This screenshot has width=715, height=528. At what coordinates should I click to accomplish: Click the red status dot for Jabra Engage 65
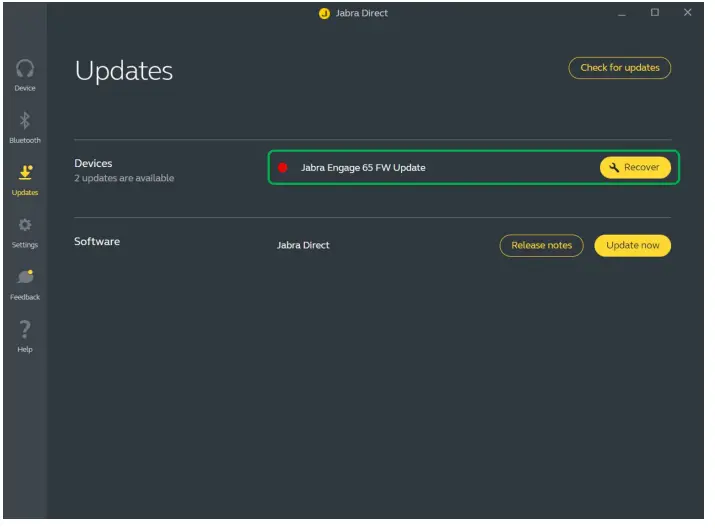tap(283, 168)
